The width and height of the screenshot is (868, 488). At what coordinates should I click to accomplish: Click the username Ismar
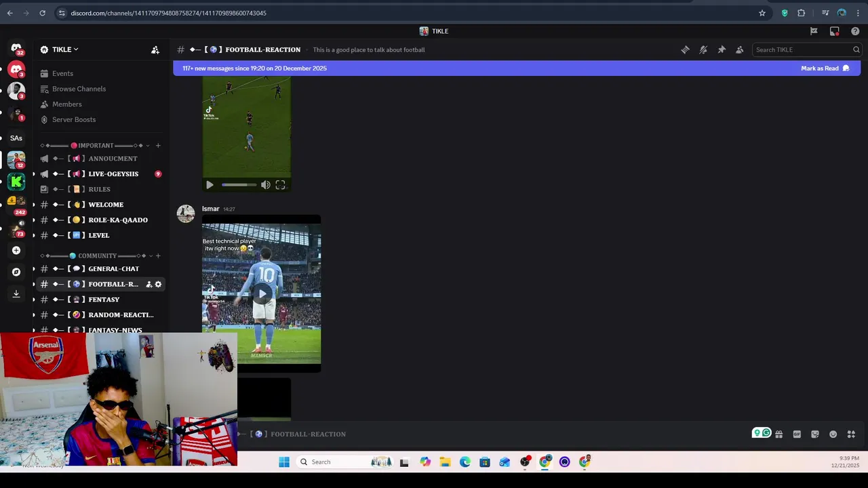pos(210,209)
